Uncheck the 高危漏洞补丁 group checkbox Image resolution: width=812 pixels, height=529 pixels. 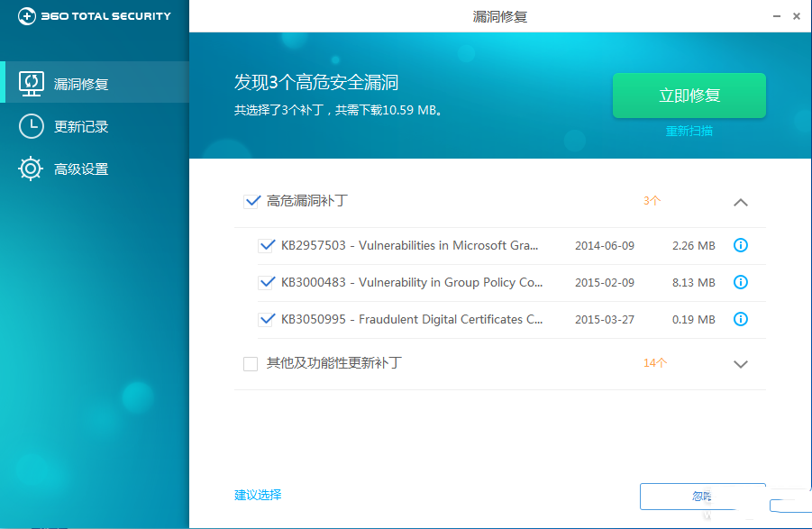252,201
